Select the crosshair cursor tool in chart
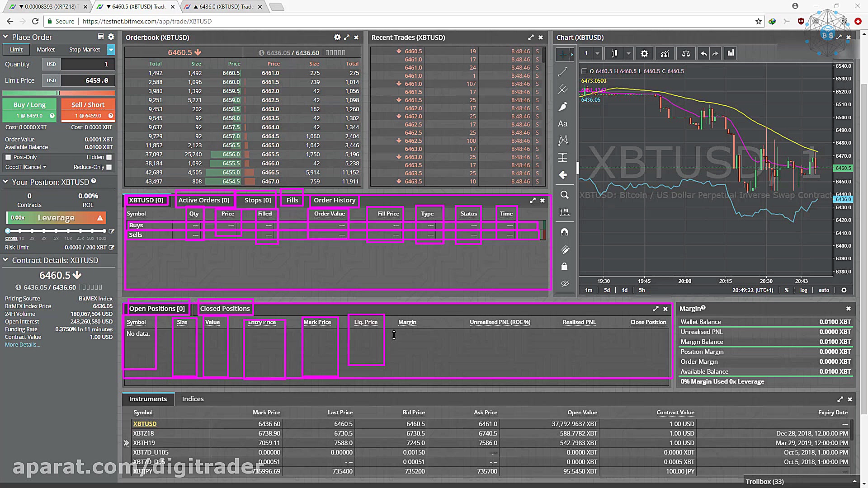Image resolution: width=868 pixels, height=488 pixels. click(x=563, y=55)
